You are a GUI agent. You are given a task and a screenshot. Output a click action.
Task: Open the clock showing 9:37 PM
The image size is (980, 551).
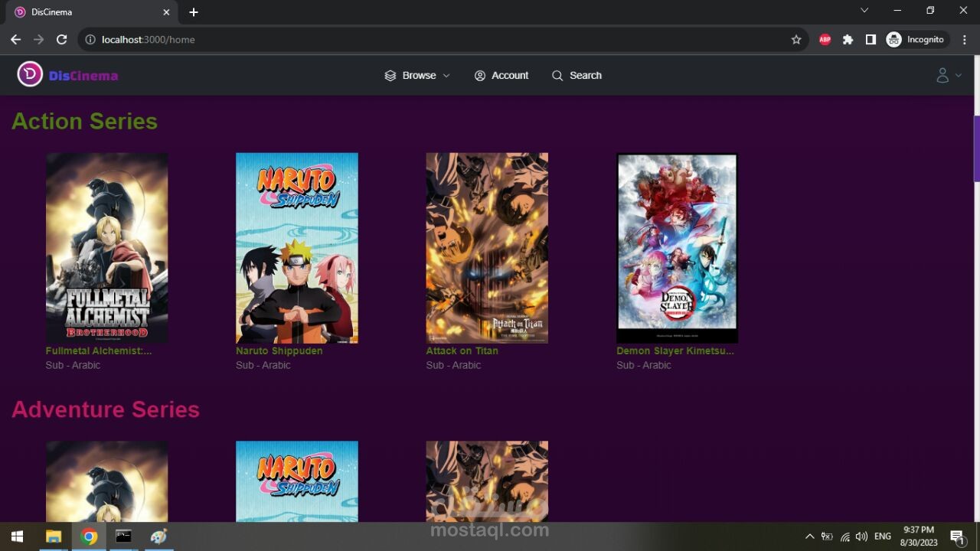coord(920,536)
